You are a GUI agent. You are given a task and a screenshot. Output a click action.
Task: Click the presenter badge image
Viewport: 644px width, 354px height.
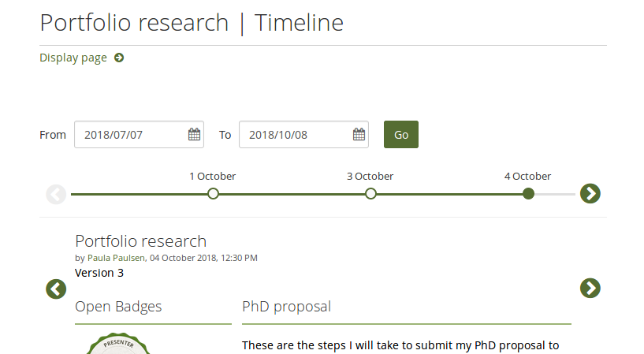[118, 345]
